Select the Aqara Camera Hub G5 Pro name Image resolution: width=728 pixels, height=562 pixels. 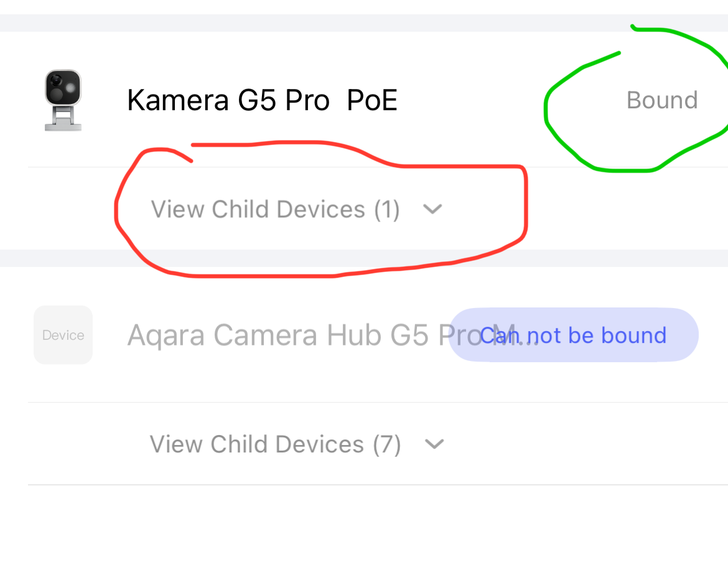click(x=286, y=335)
